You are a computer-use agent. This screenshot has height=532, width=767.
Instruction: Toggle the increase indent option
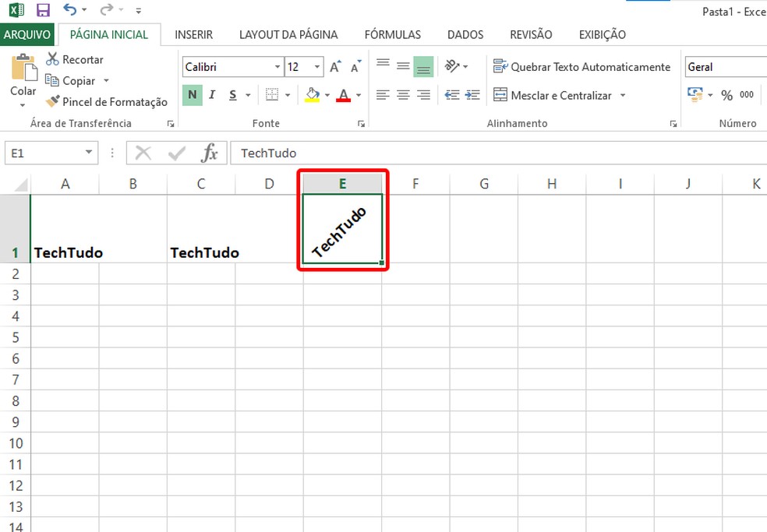(473, 94)
